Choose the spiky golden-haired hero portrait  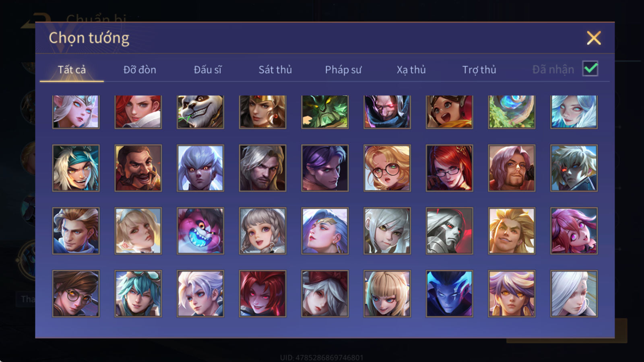click(512, 231)
